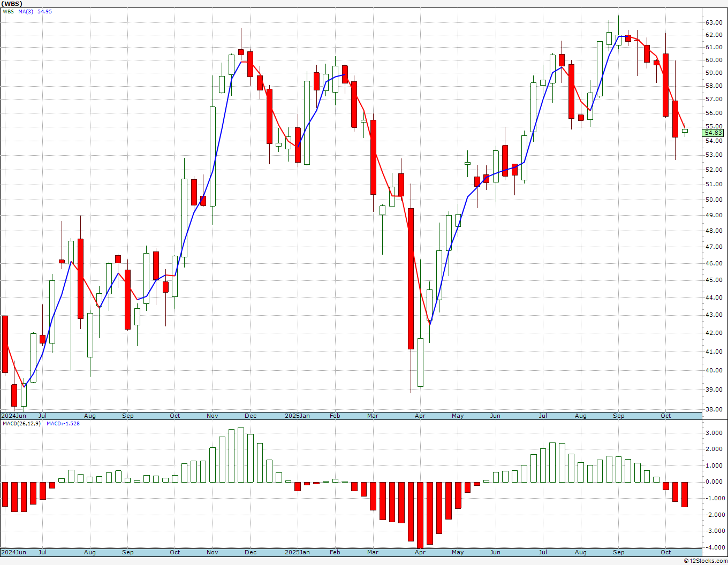
Task: Click Apr on the MACD panel time axis
Action: [420, 552]
